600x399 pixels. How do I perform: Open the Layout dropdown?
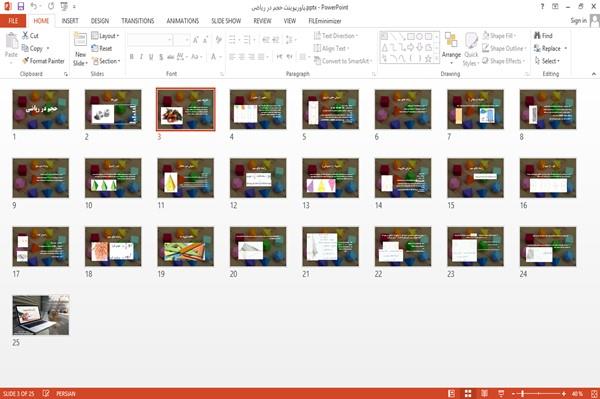click(x=106, y=36)
